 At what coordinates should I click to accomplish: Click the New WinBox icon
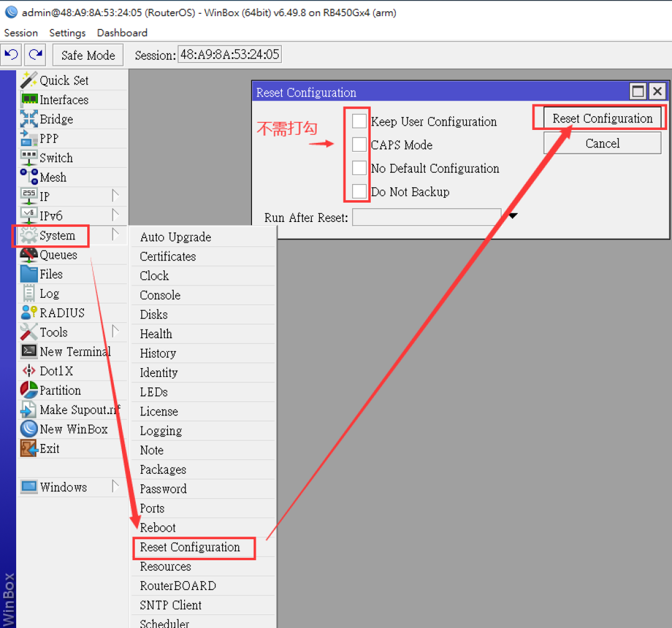pos(29,429)
